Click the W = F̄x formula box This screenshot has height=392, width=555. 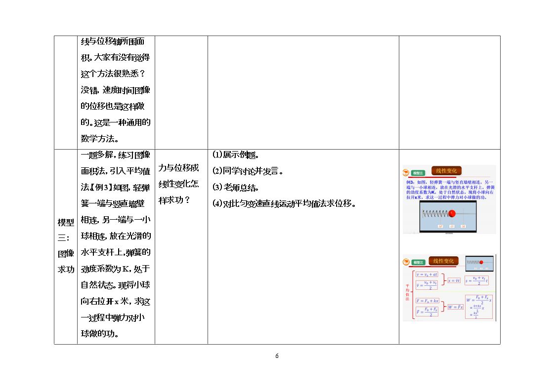(455, 307)
